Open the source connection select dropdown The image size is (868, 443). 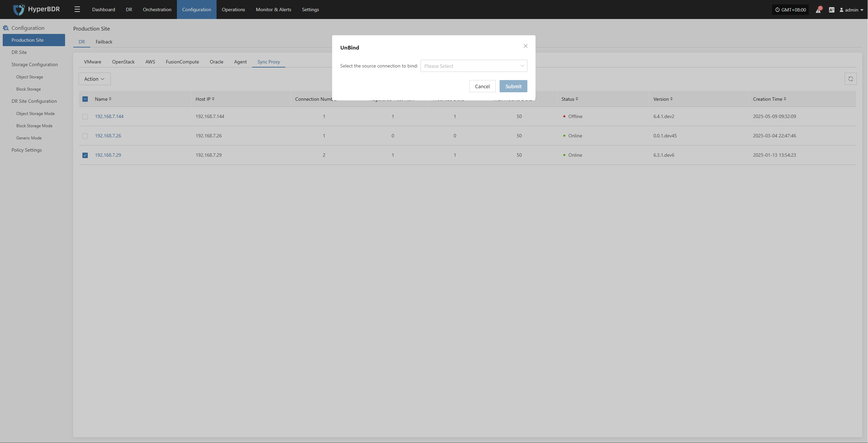coord(474,66)
